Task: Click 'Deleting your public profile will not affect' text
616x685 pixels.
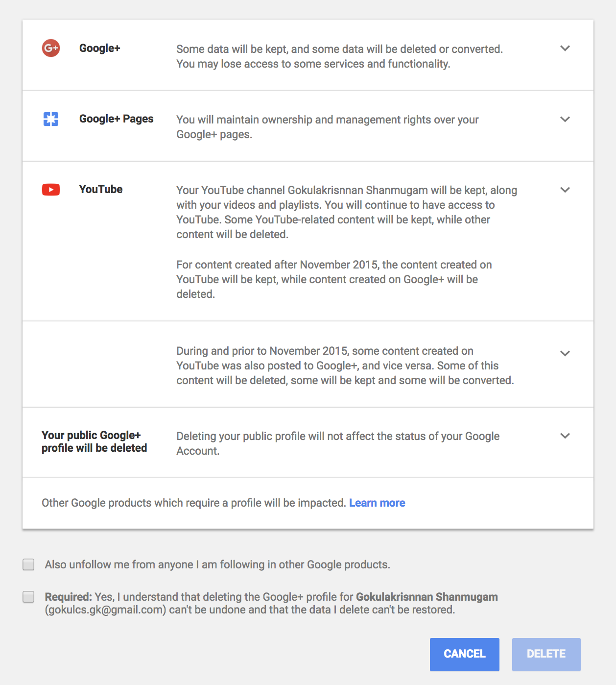Action: point(338,443)
